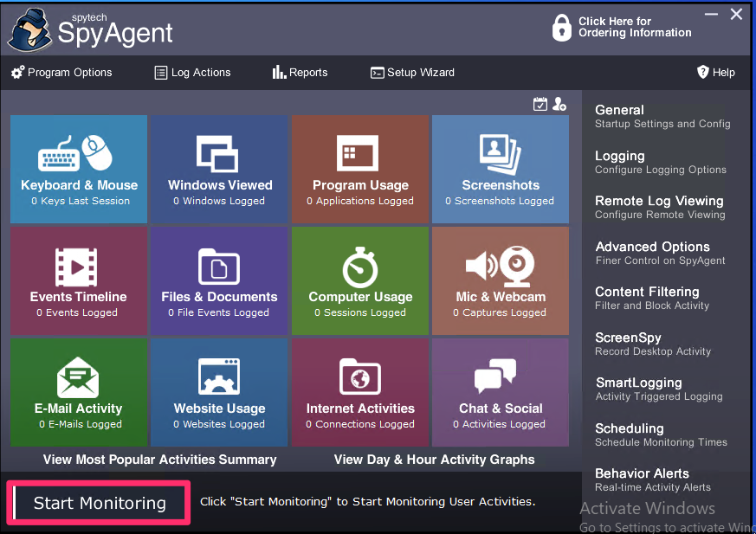Click the padlock ordering icon
Image resolution: width=756 pixels, height=534 pixels.
pyautogui.click(x=562, y=27)
